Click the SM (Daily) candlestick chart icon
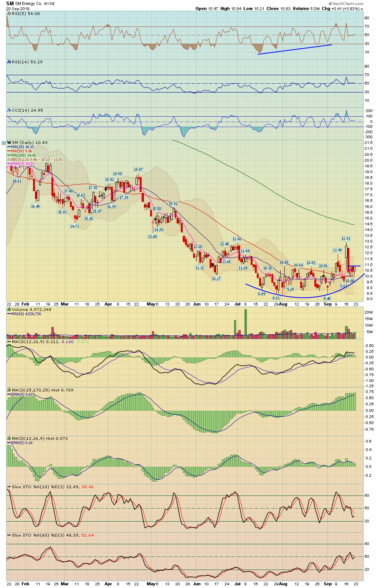 [8, 142]
